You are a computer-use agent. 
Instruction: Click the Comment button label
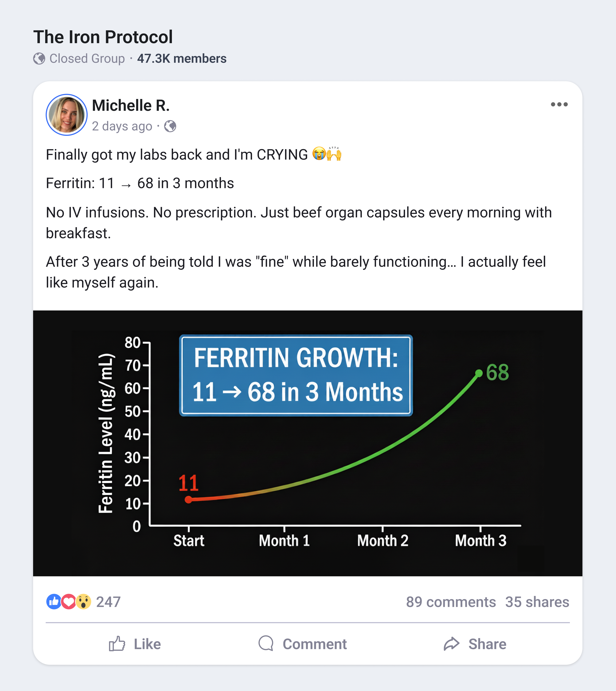coord(314,644)
